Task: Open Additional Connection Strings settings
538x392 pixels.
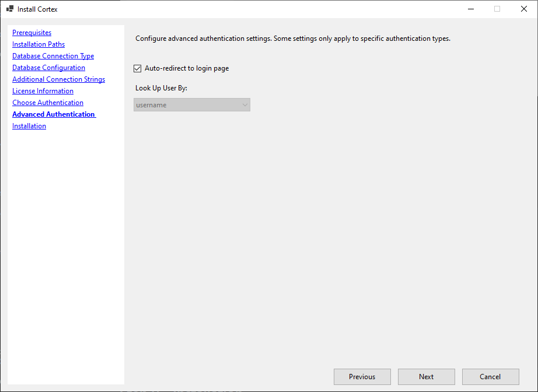Action: coord(58,79)
